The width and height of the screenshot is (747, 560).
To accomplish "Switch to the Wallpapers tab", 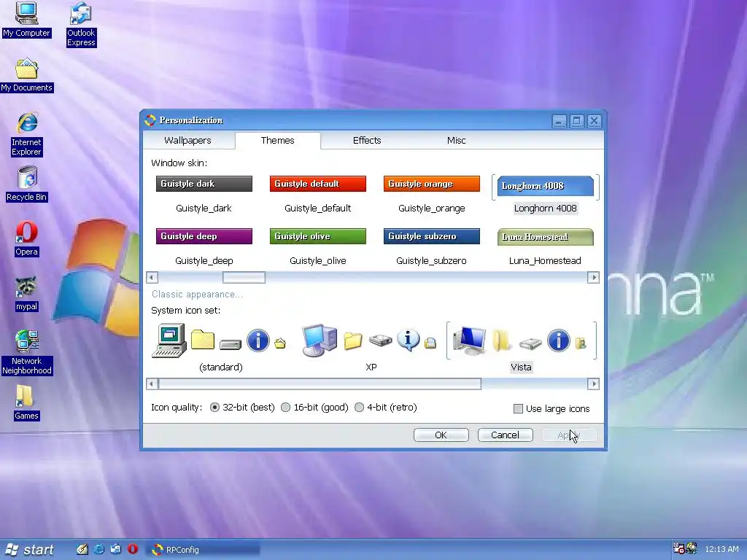I will 187,141.
